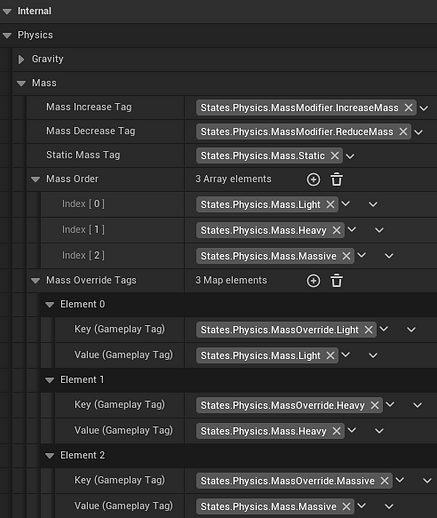Image resolution: width=437 pixels, height=518 pixels.
Task: Clear the Heavy tag in Index [1]
Action: pos(337,230)
